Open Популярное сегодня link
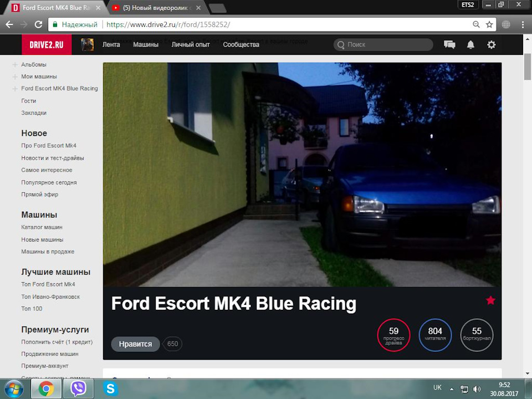532x399 pixels. (x=49, y=182)
